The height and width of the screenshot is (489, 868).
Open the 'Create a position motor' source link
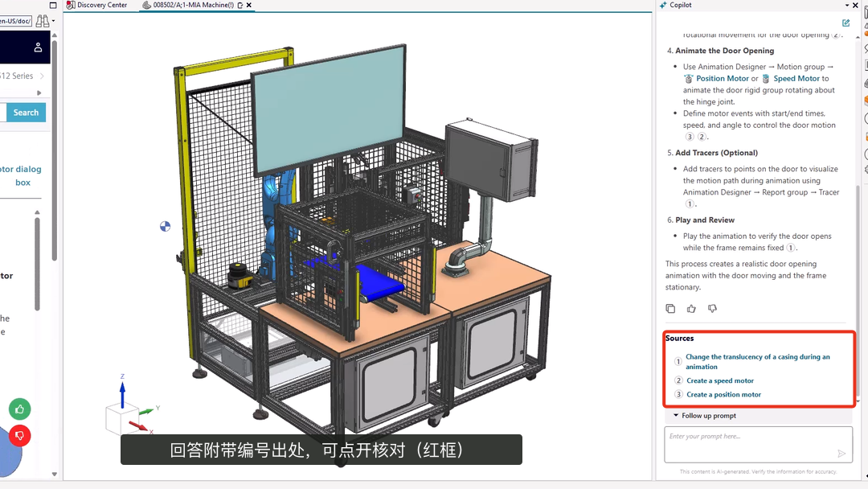coord(723,394)
